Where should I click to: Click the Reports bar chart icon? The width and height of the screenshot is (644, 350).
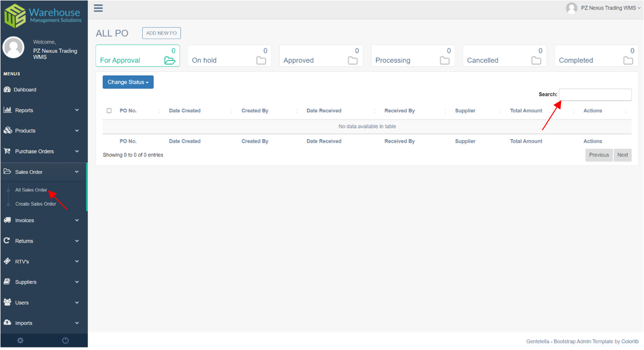(7, 110)
